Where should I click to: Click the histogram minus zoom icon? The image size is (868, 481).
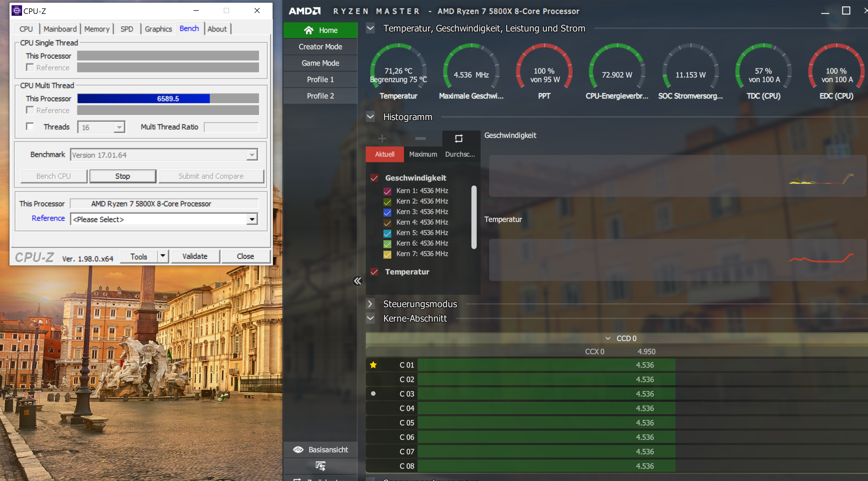420,138
